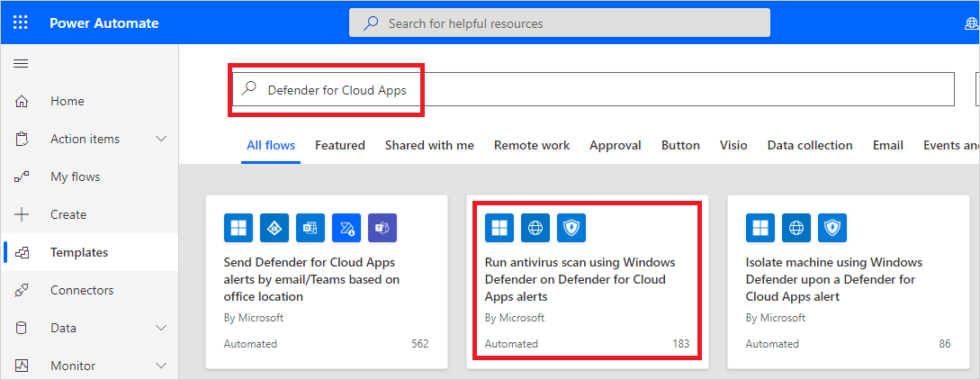
Task: Click the 86 usage count
Action: (x=945, y=344)
